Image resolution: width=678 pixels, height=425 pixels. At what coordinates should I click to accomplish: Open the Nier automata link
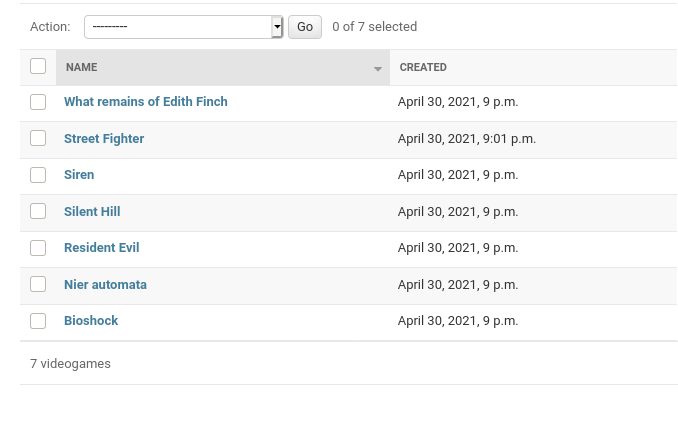[105, 285]
